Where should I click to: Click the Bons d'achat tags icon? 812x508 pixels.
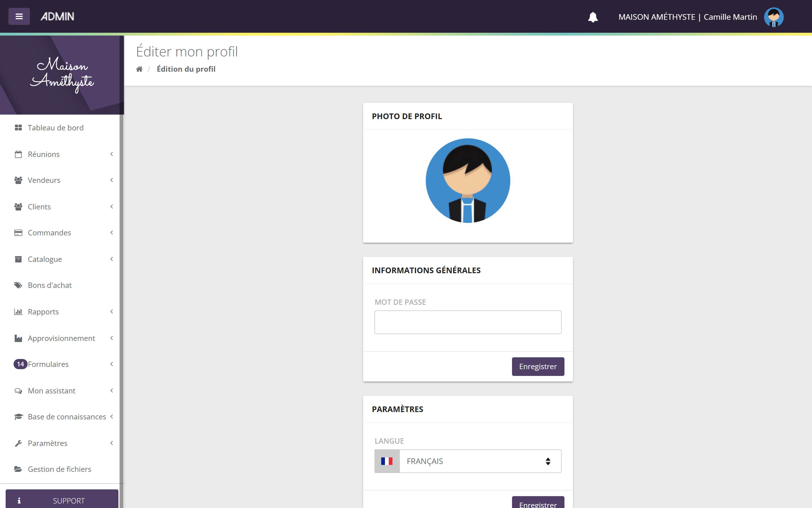pyautogui.click(x=18, y=285)
